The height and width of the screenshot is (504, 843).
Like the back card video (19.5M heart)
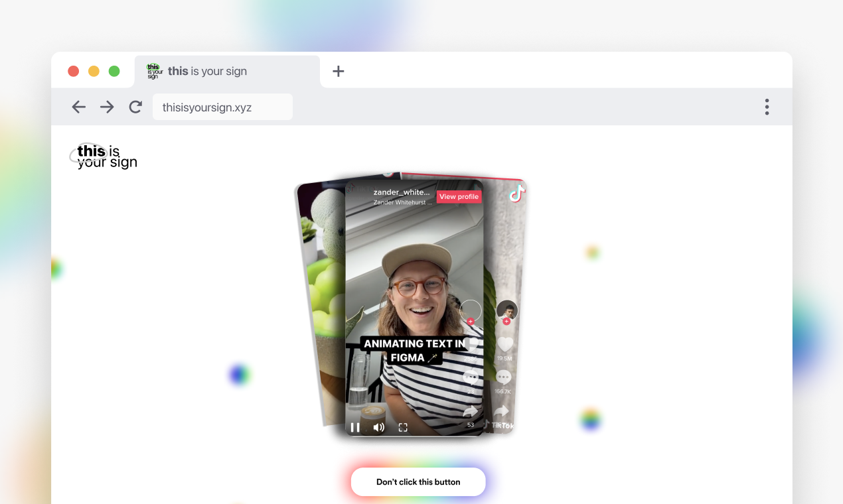coord(506,345)
